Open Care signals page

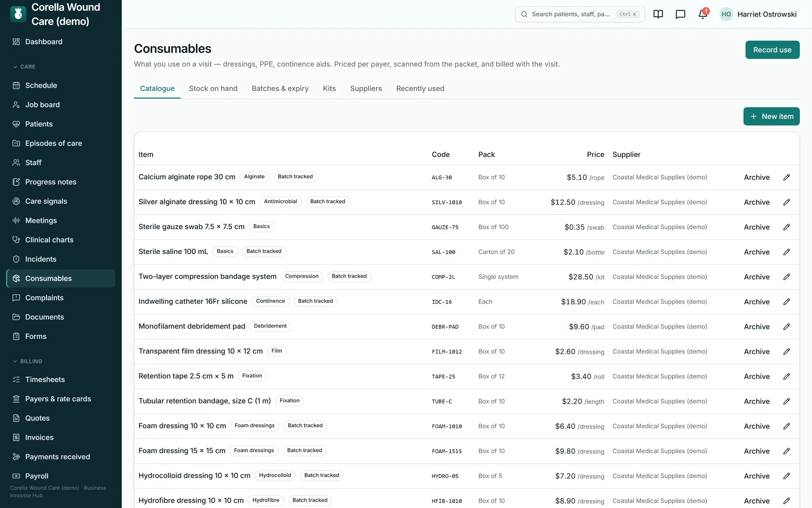click(x=61, y=201)
